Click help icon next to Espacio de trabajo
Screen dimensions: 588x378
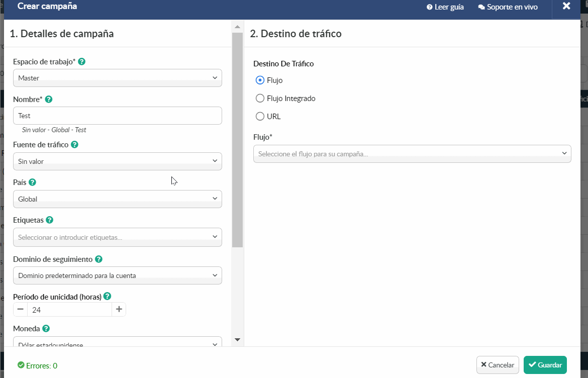(82, 61)
